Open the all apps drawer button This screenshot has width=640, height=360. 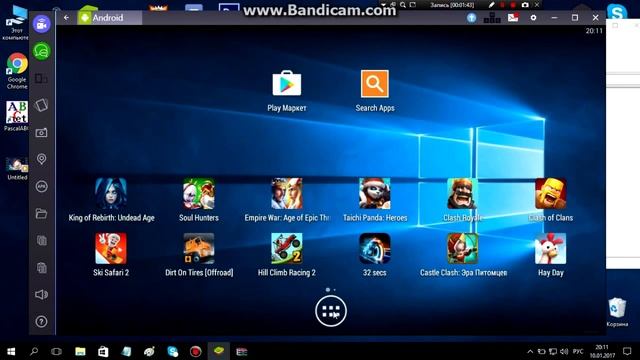tap(331, 311)
